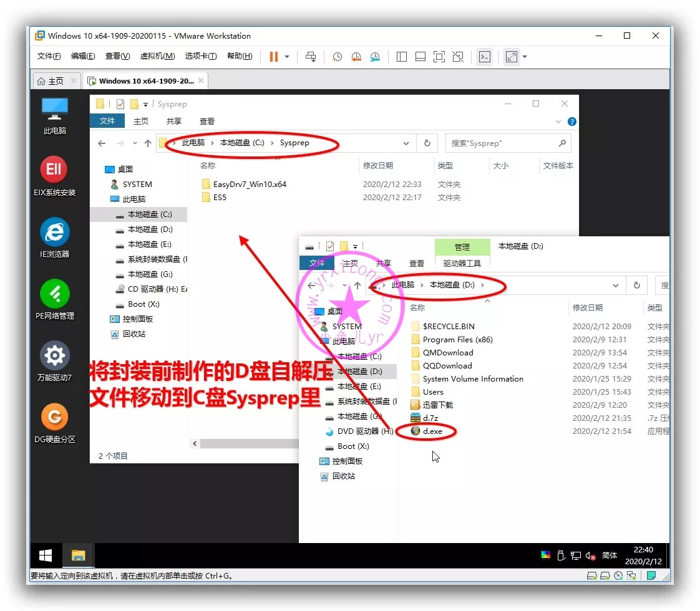Toggle VMware full screen mode

pyautogui.click(x=439, y=57)
